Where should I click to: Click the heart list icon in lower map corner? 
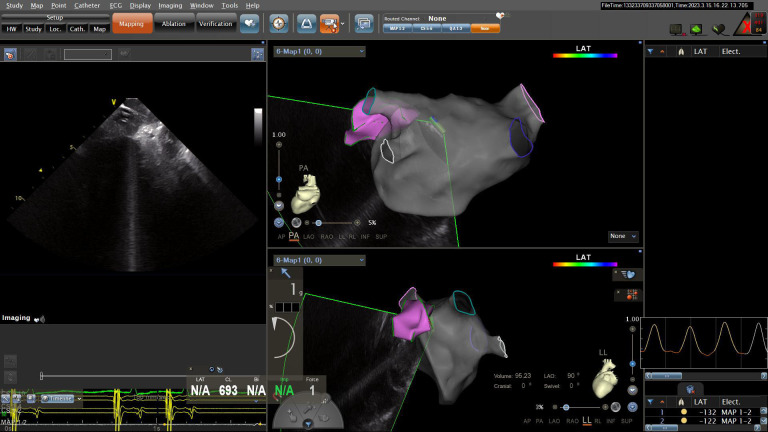627,275
